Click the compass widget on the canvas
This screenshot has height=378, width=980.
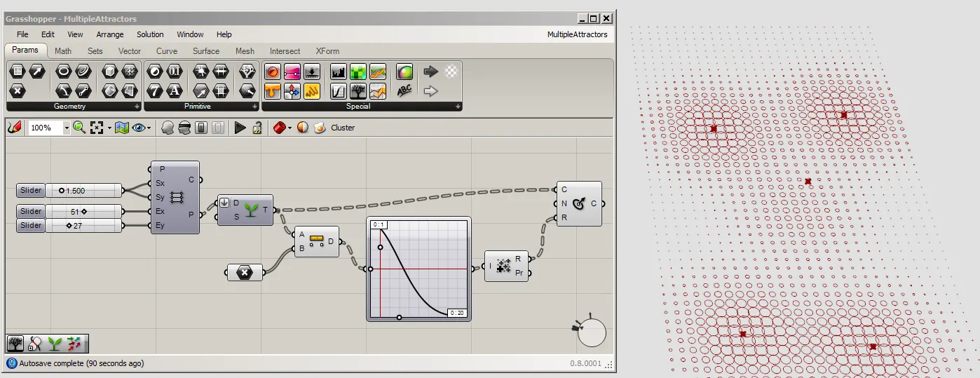point(591,331)
